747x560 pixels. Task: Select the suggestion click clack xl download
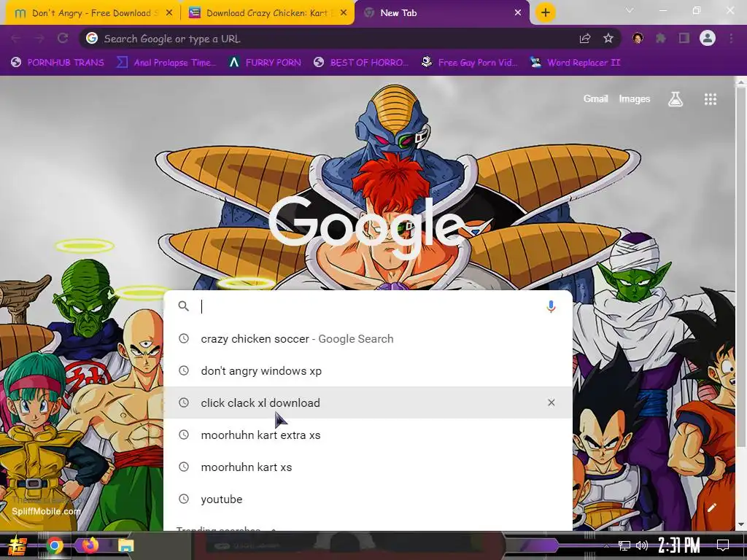point(368,402)
